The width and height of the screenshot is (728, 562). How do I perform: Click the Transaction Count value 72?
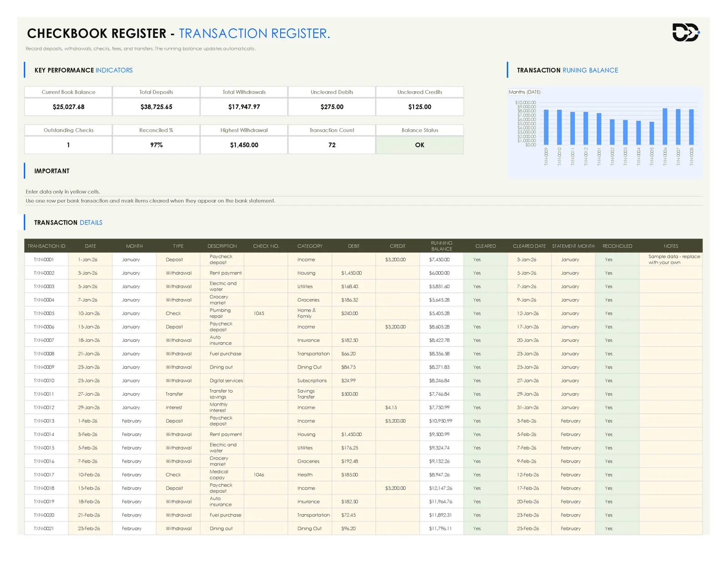[332, 145]
